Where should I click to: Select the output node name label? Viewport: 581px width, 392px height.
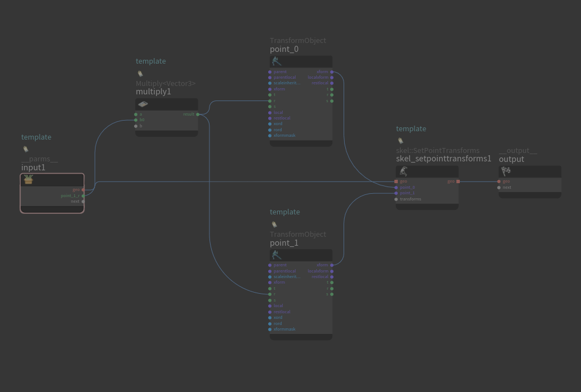511,159
